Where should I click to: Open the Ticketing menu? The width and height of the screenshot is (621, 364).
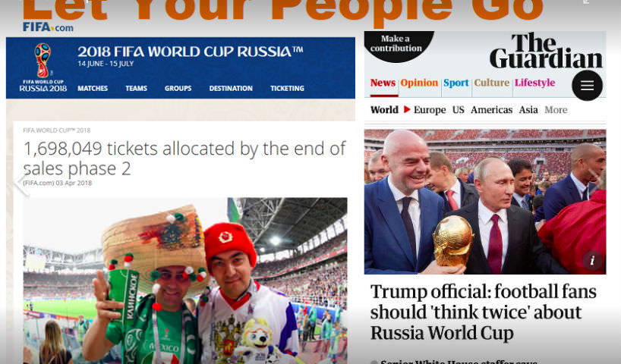click(x=287, y=88)
